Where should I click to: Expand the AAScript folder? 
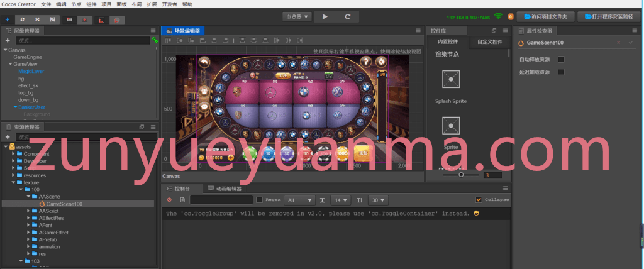point(28,211)
